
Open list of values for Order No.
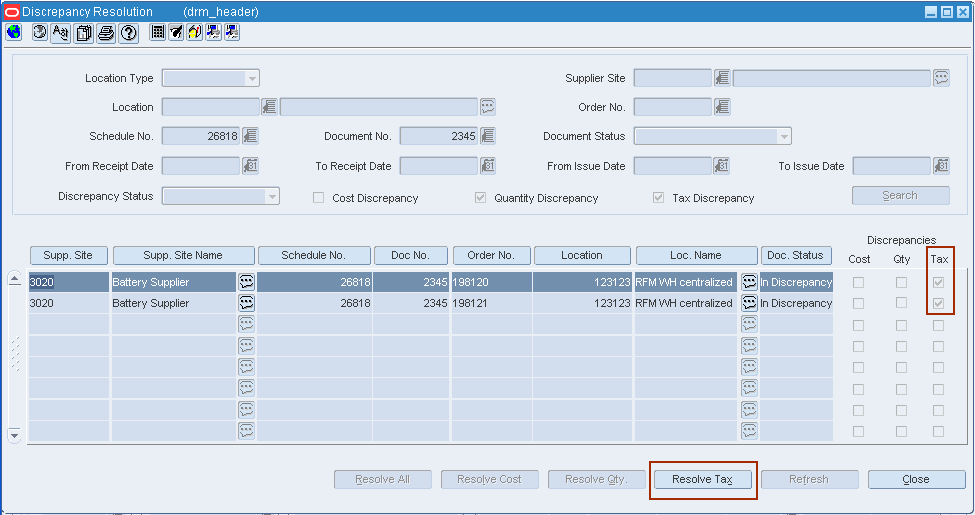point(722,107)
